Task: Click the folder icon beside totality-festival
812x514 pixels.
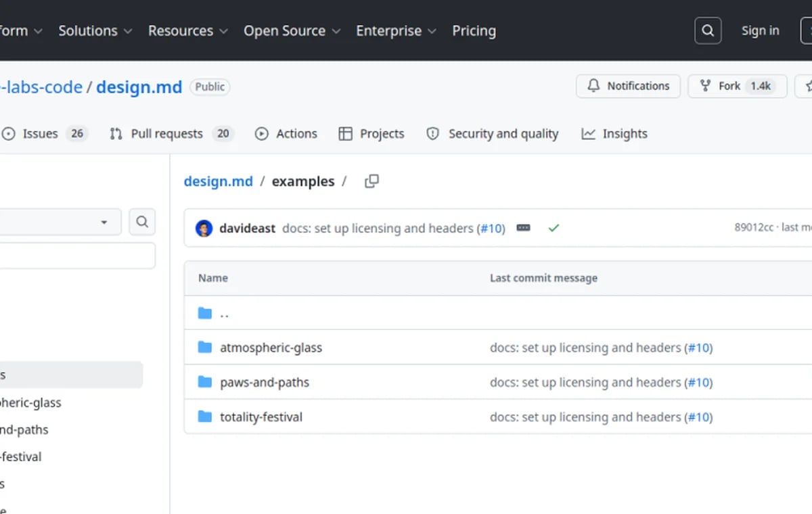Action: [204, 417]
